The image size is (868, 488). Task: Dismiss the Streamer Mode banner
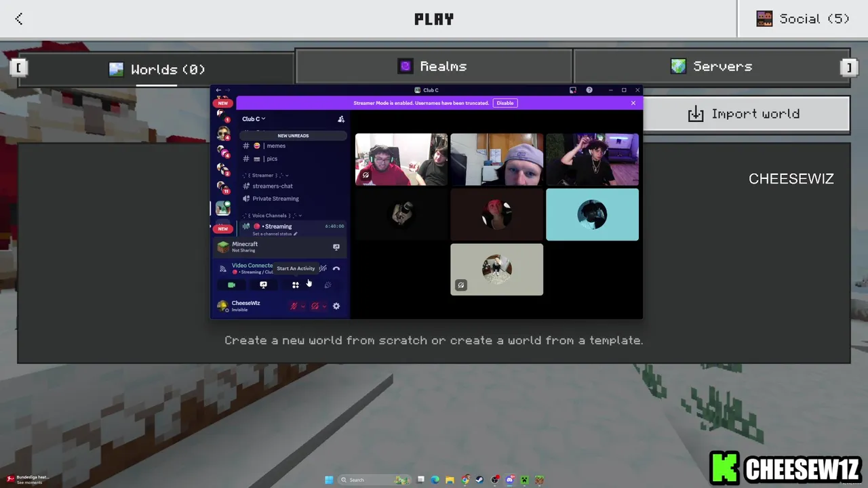(x=633, y=103)
